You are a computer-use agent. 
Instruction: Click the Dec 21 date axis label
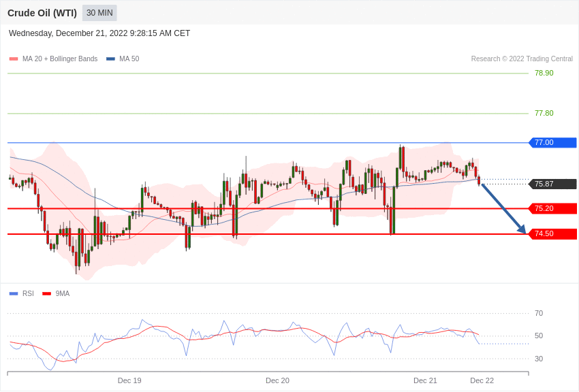tap(425, 380)
